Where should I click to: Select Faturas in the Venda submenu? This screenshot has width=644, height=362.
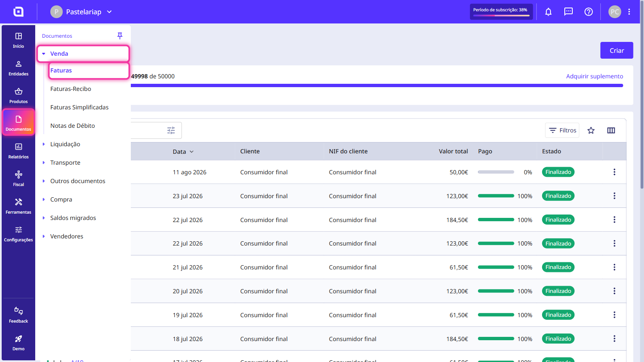[x=88, y=70]
